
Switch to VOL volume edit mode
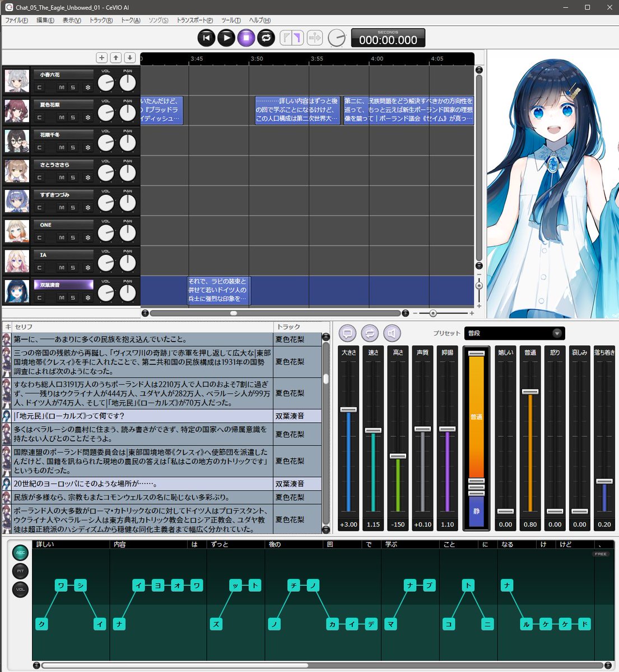pos(21,590)
